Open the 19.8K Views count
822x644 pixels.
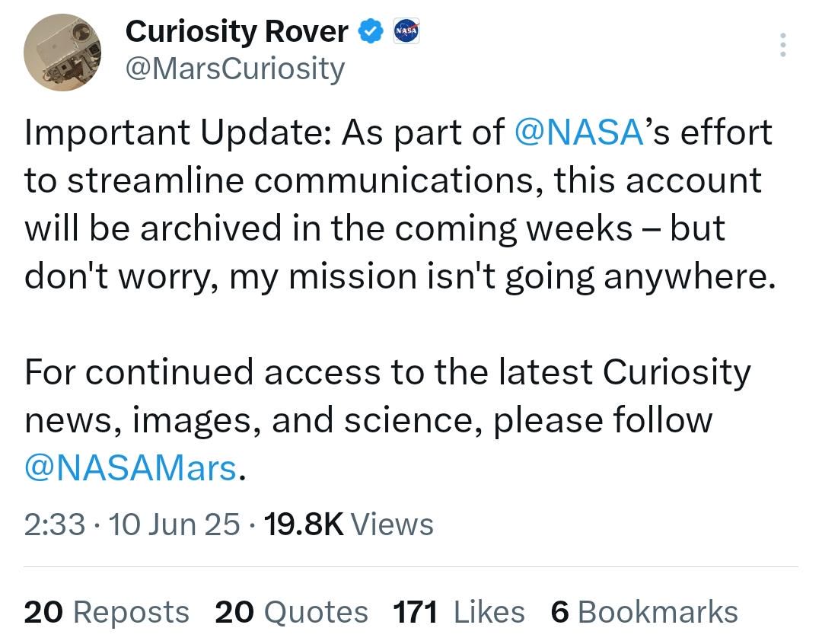[x=349, y=524]
